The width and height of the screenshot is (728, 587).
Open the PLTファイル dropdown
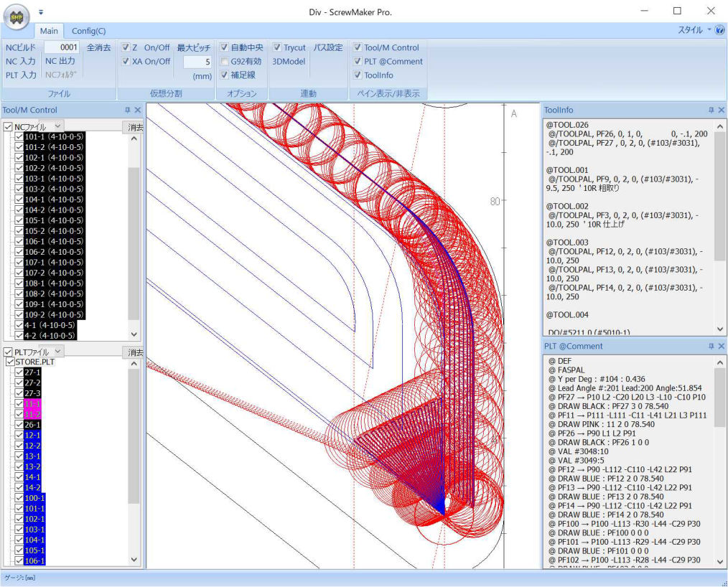point(58,352)
